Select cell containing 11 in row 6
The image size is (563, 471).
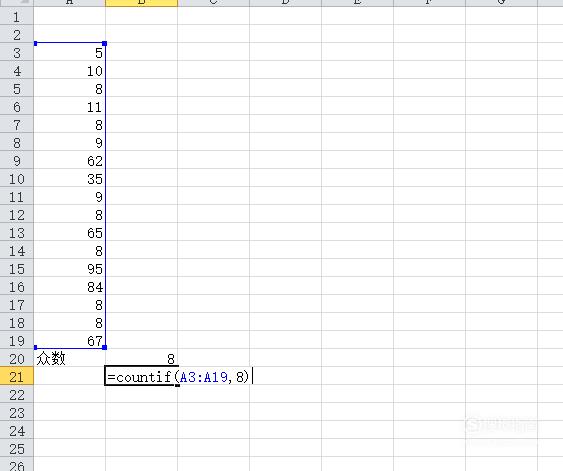point(70,106)
